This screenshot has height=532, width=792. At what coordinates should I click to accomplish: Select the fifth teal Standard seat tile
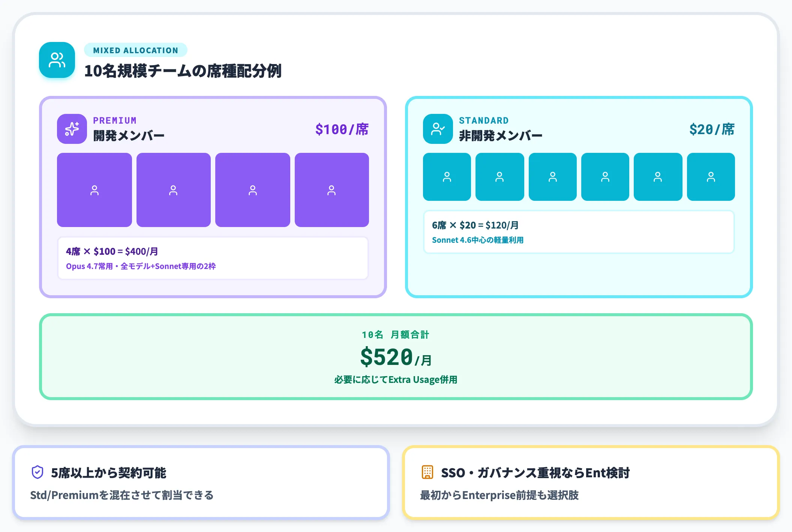point(658,177)
